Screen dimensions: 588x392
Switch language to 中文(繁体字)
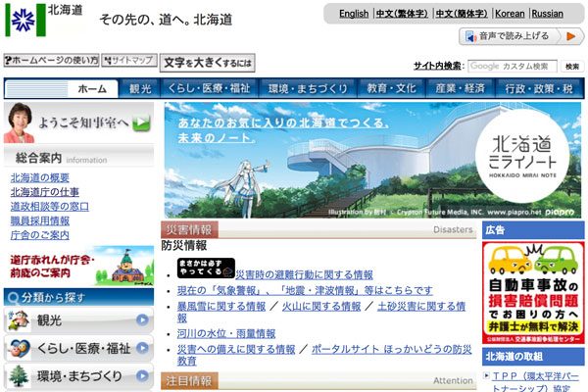pos(402,14)
